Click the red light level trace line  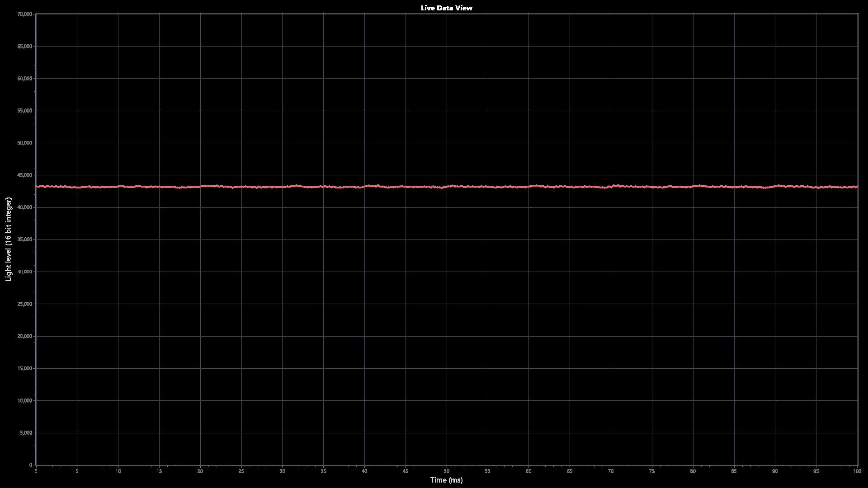pyautogui.click(x=447, y=186)
